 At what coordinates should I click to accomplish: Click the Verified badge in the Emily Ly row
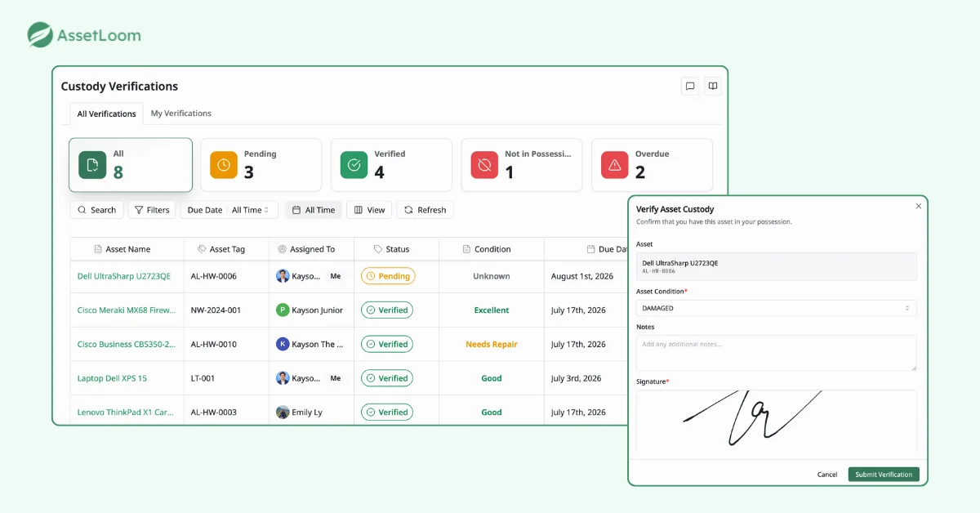[x=387, y=413]
